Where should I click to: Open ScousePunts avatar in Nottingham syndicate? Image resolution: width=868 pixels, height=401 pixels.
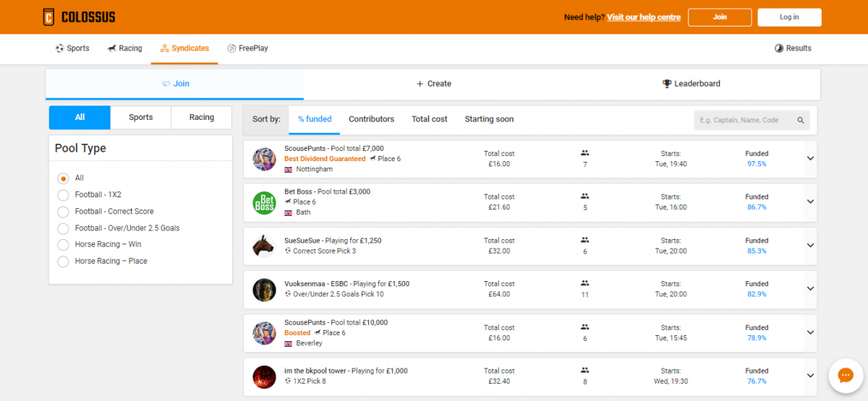pos(264,159)
